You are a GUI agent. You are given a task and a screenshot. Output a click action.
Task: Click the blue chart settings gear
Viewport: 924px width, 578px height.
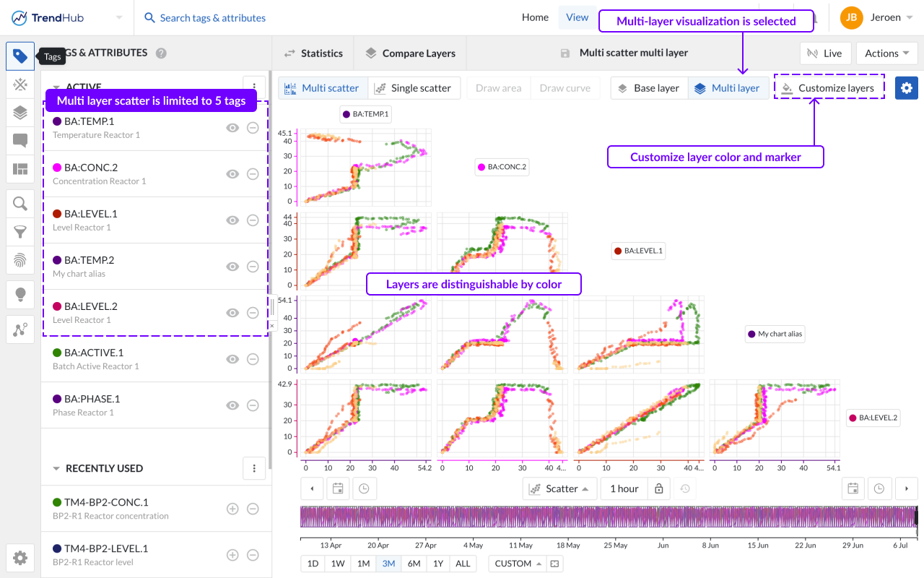point(907,87)
